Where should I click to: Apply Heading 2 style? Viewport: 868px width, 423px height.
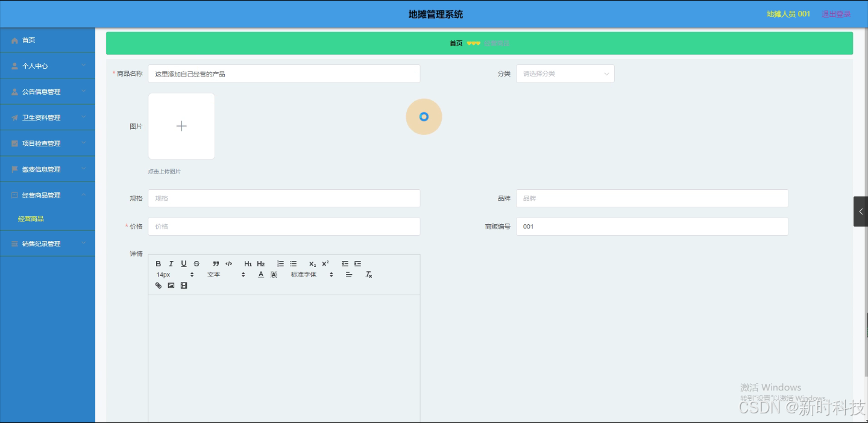[260, 264]
